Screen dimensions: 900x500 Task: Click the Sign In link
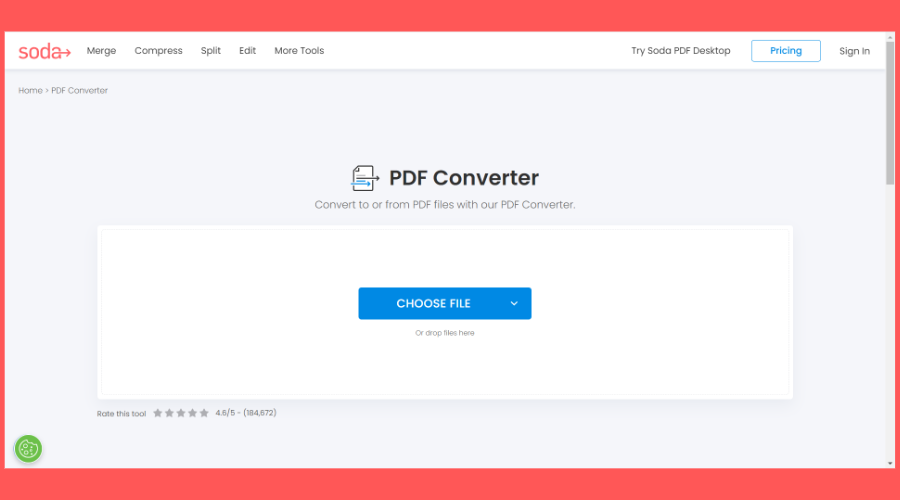click(x=854, y=51)
